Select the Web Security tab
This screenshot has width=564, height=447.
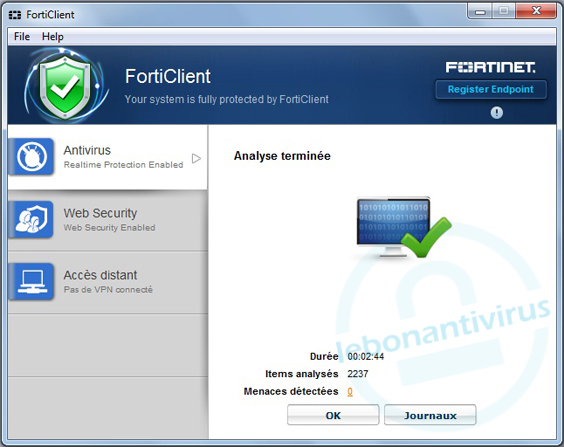[108, 220]
